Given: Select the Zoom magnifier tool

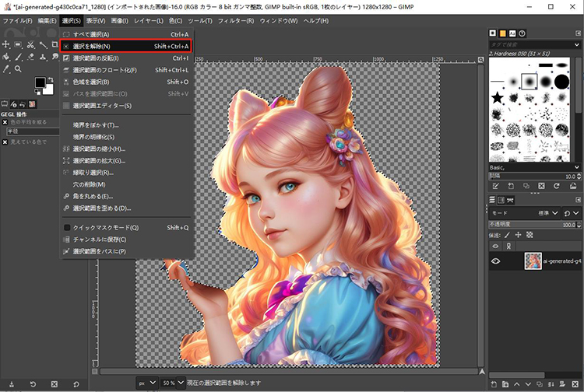Looking at the screenshot, I should click(x=18, y=69).
